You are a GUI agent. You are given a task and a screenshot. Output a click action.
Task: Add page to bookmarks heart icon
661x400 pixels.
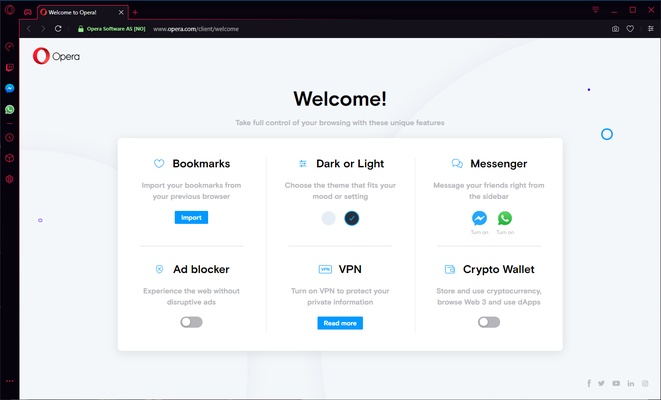(630, 29)
